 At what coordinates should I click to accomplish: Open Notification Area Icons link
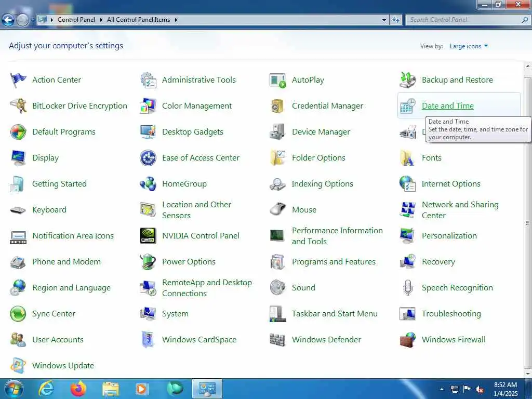point(73,235)
